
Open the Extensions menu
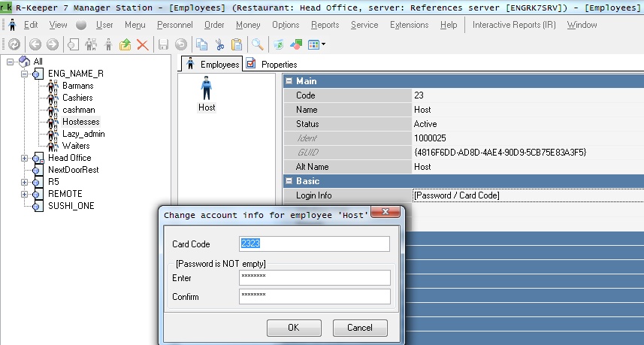[409, 25]
